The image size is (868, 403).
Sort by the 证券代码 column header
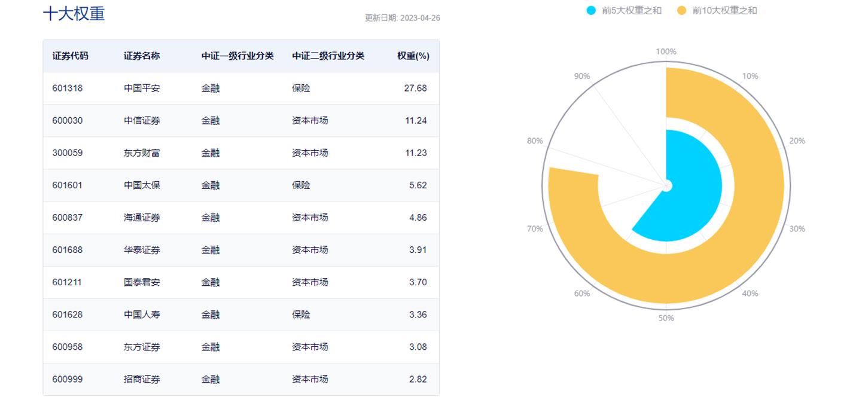(69, 56)
